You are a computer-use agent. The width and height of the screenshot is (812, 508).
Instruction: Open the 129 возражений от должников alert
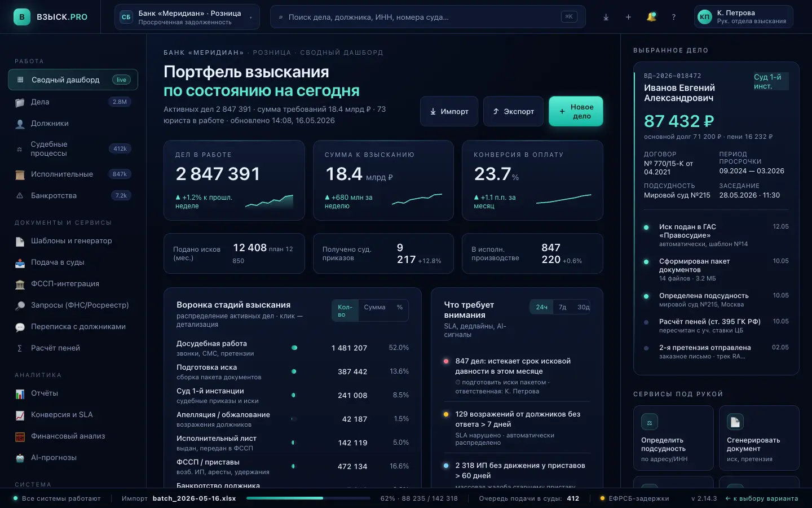pyautogui.click(x=517, y=428)
